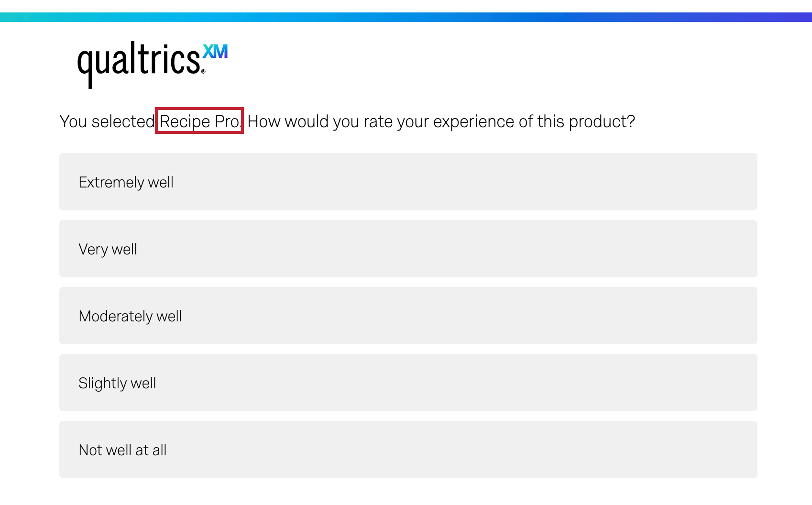Click the words 'You selected' in the question
The height and width of the screenshot is (505, 812).
point(104,121)
